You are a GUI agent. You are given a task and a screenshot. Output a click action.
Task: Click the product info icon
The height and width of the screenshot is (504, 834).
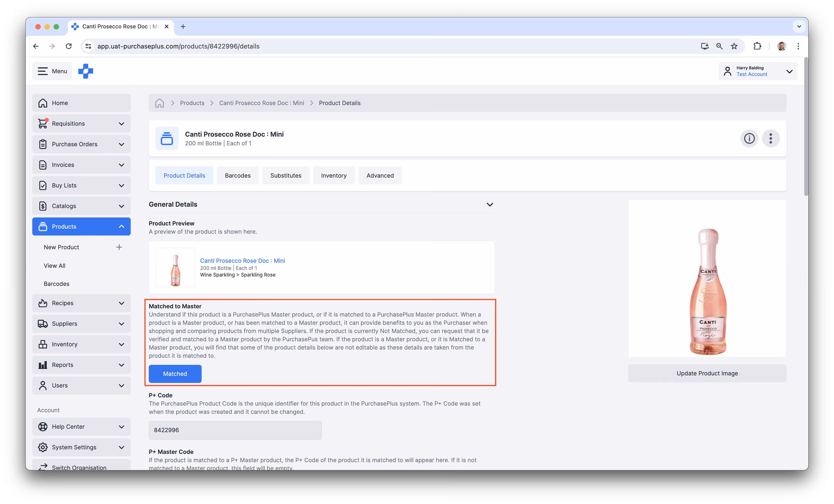coord(749,139)
